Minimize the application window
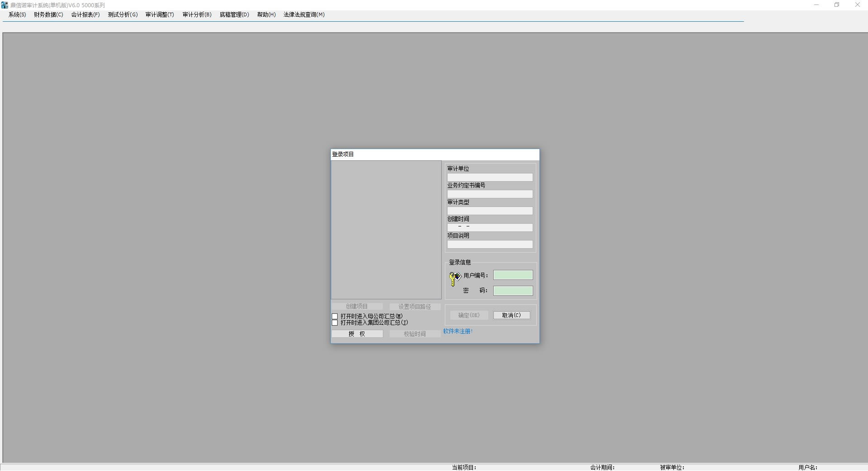Screen dimensions: 868x471 816,5
